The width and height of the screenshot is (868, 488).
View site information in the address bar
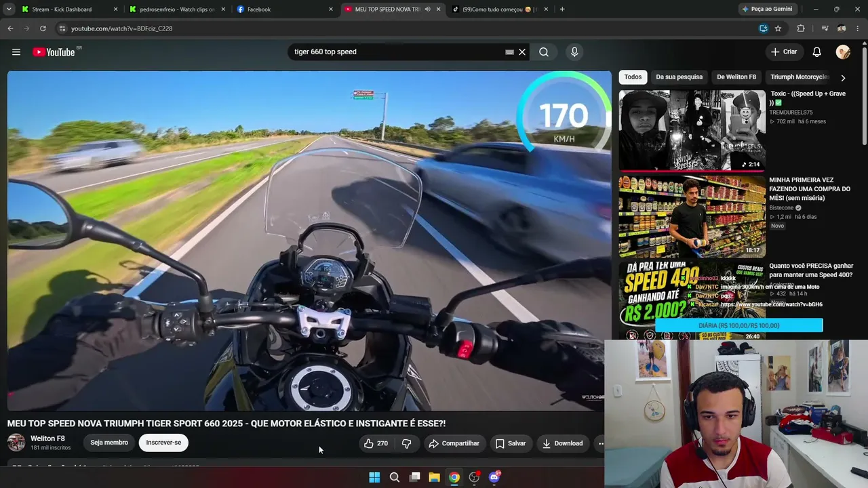coord(62,28)
